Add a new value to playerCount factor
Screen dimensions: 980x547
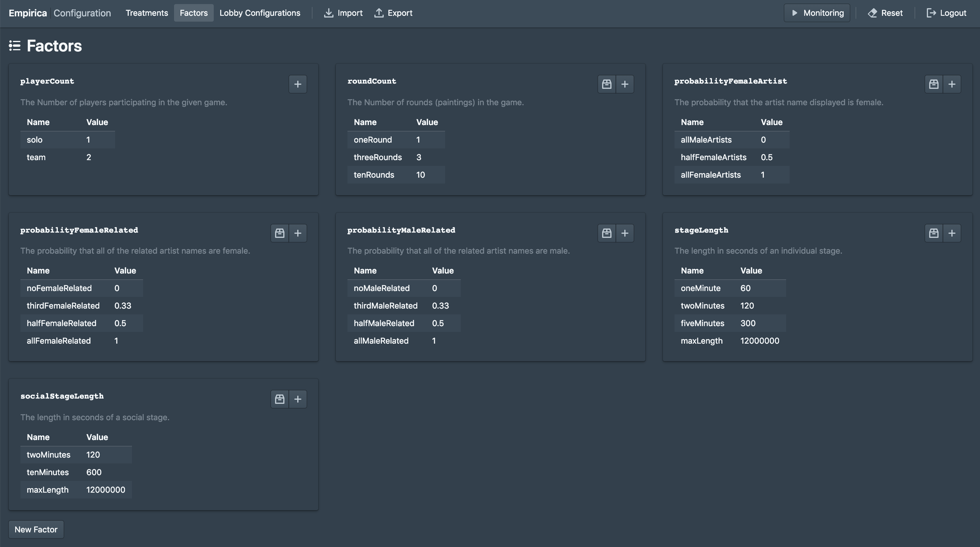pos(298,84)
